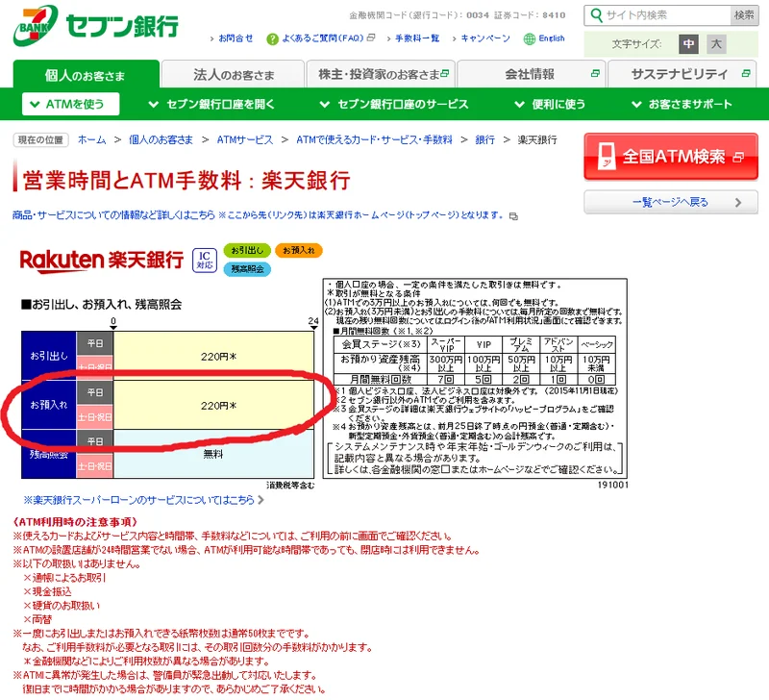Expand セブン銀行口座のサービス menu
769x700 pixels.
(x=394, y=104)
